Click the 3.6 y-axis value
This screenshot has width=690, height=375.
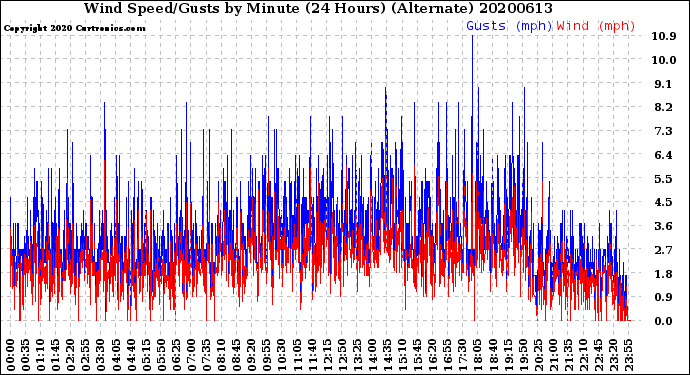[663, 226]
